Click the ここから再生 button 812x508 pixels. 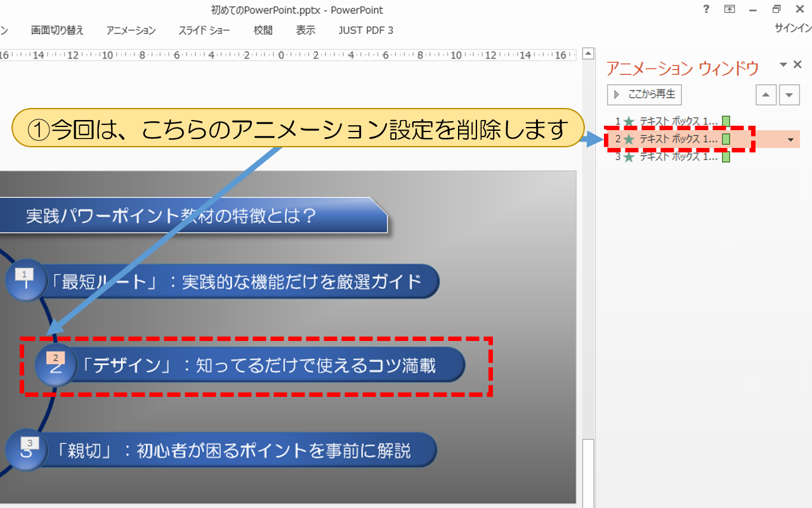[x=644, y=95]
